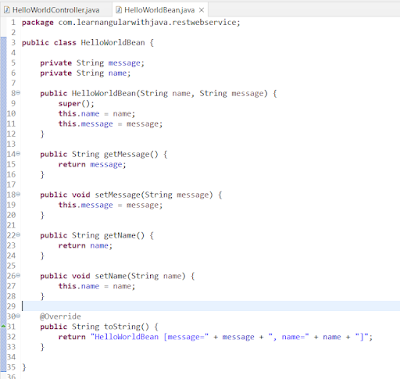Screen dimensions: 400x379
Task: Close the HelloWorldBean.java tab
Action: [x=201, y=10]
